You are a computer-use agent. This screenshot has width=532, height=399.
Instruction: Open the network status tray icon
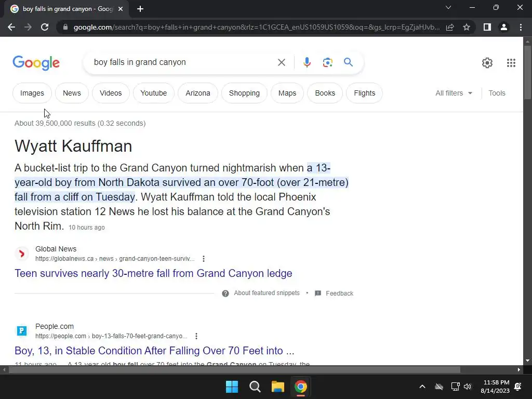(x=455, y=387)
